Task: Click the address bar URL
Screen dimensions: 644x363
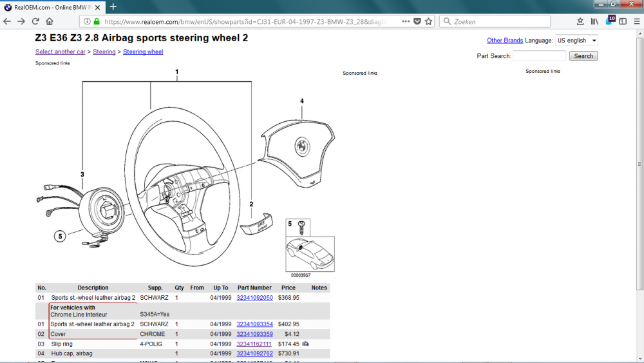Action: pos(245,22)
